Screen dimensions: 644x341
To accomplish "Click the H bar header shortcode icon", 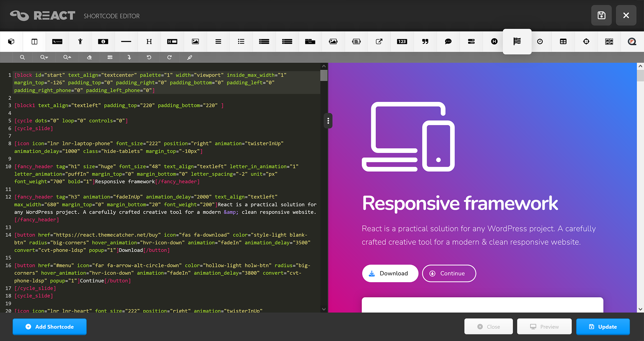I will tap(172, 42).
